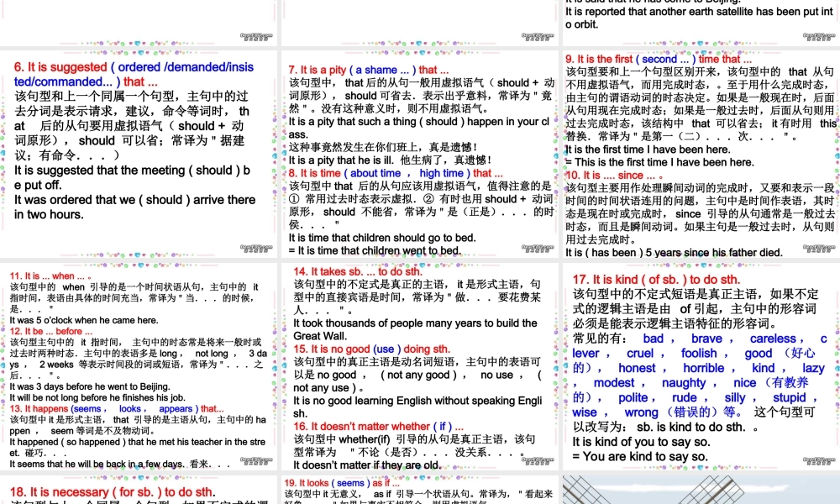Click heading '14. It takes sb. ... to do sth.'
This screenshot has height=504, width=840.
357,271
